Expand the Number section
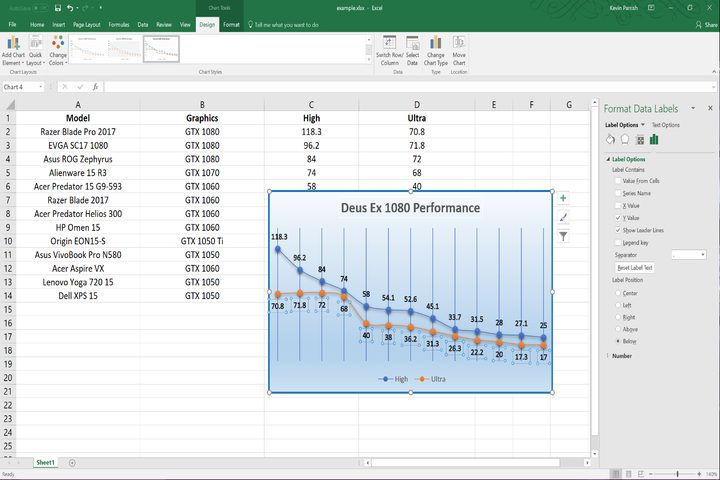Screen dimensions: 720x480 608,356
